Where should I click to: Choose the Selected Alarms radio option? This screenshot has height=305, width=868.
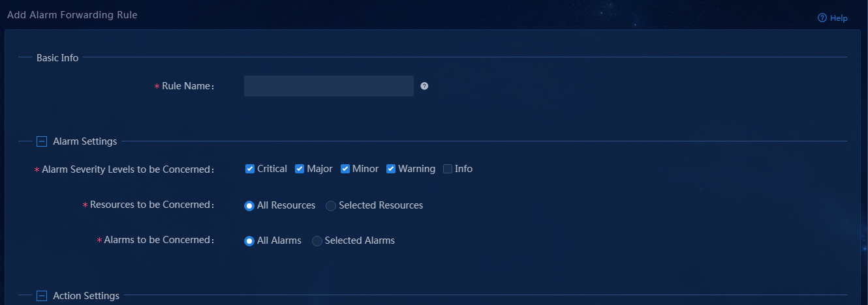(317, 241)
